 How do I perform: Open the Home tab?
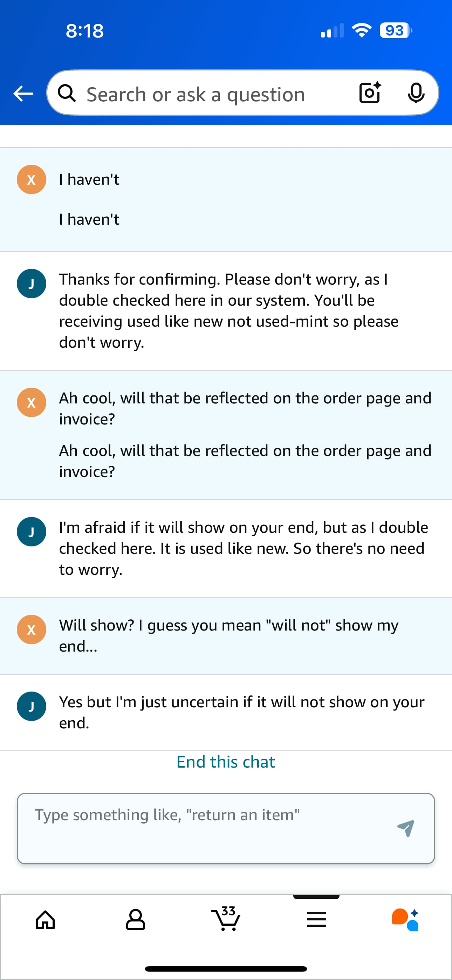click(45, 919)
